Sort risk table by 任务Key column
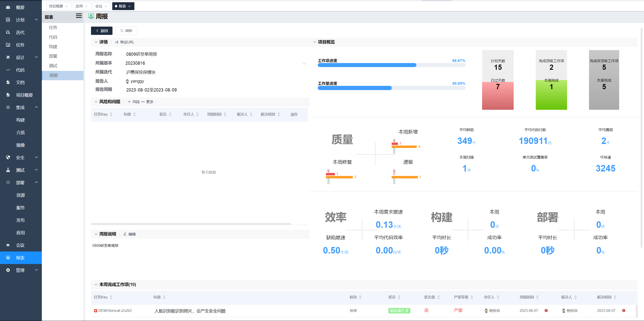Image resolution: width=644 pixels, height=321 pixels. (111, 114)
